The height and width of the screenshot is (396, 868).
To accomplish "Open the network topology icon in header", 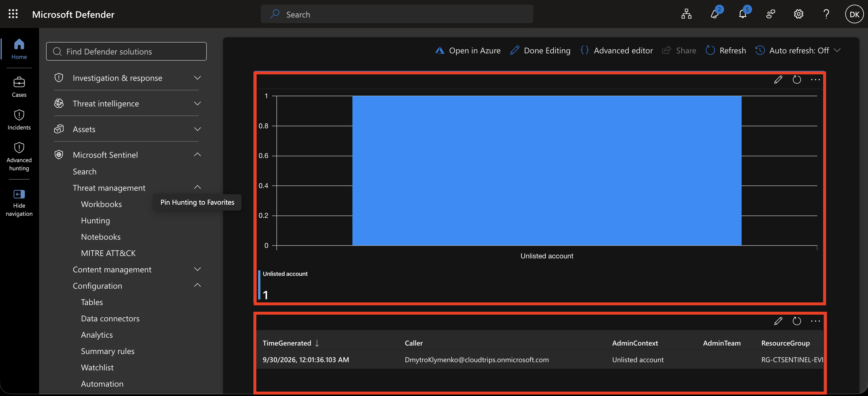I will (686, 14).
